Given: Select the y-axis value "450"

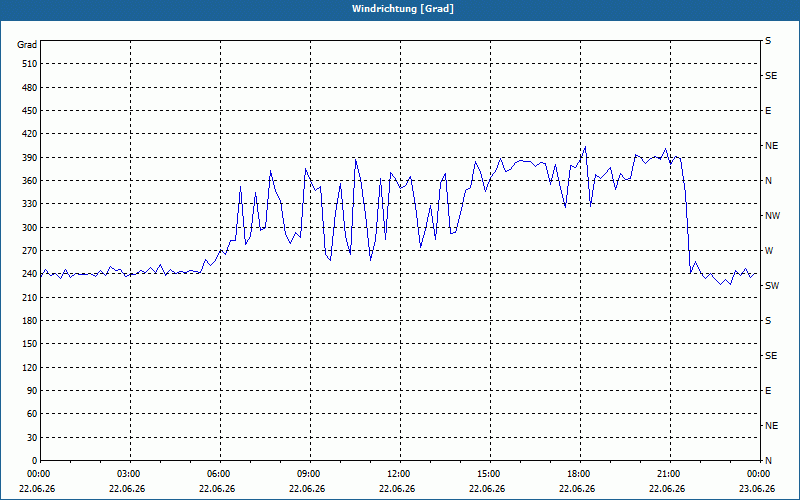Looking at the screenshot, I should 30,111.
